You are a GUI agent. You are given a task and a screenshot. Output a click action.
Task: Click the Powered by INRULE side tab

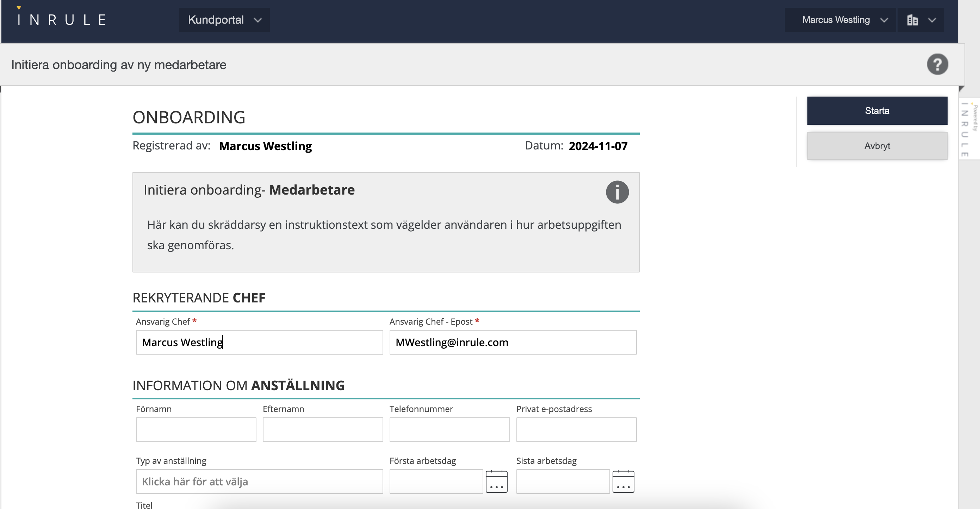[x=968, y=129]
